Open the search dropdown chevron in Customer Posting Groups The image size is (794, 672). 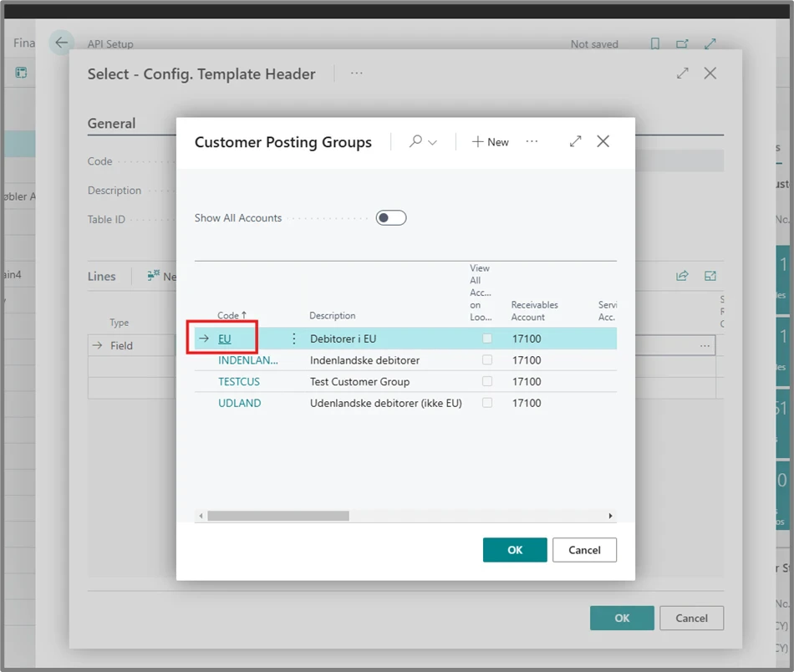[x=432, y=142]
